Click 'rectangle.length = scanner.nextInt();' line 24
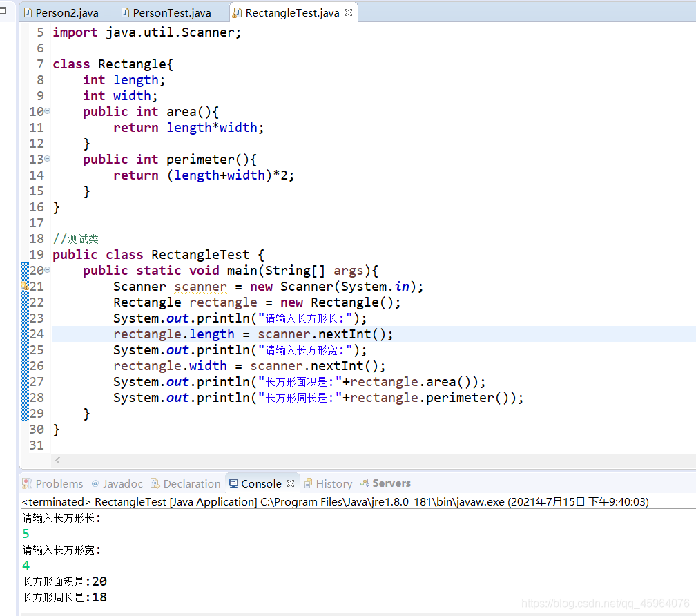This screenshot has width=696, height=616. point(253,334)
